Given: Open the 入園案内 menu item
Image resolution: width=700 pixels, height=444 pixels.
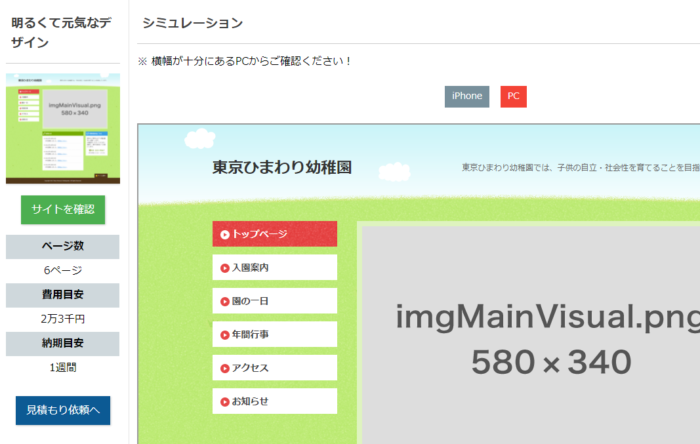Looking at the screenshot, I should tap(275, 268).
